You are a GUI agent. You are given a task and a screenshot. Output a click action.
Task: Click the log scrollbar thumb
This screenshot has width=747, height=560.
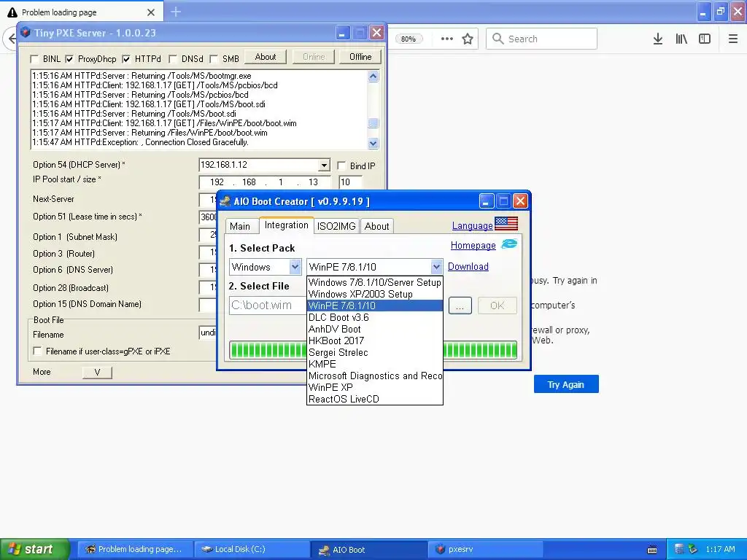click(373, 122)
